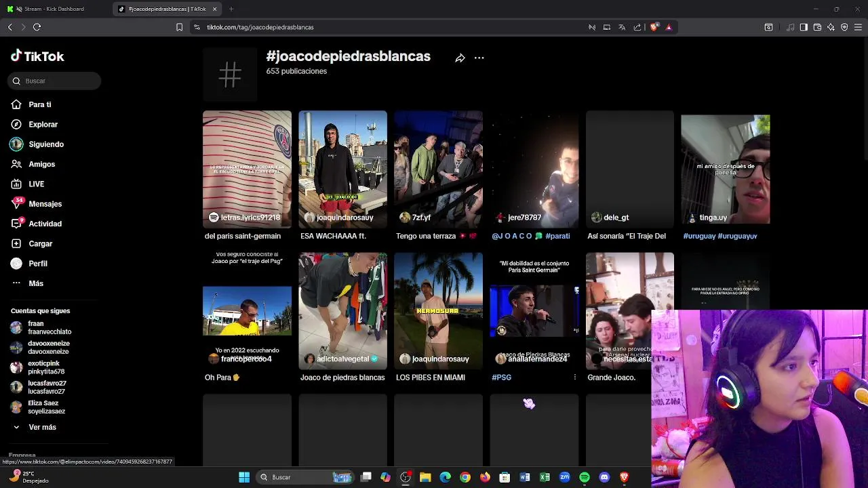Open the Actividad notifications icon

(x=16, y=224)
